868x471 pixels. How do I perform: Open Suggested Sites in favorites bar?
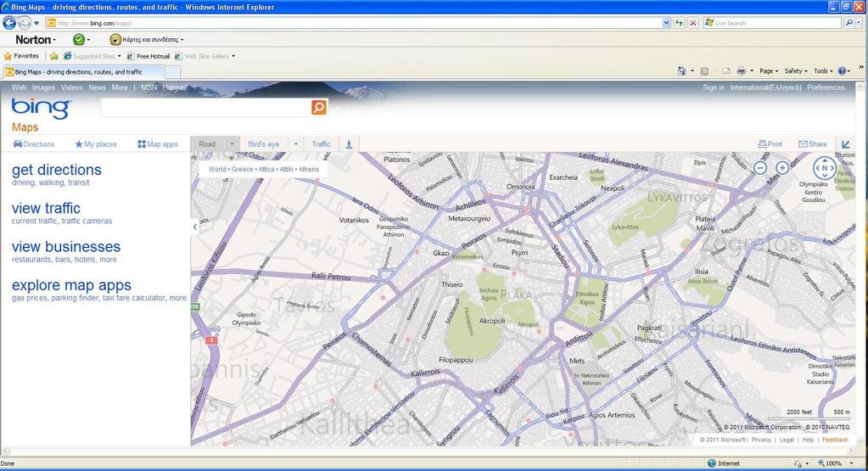click(92, 56)
